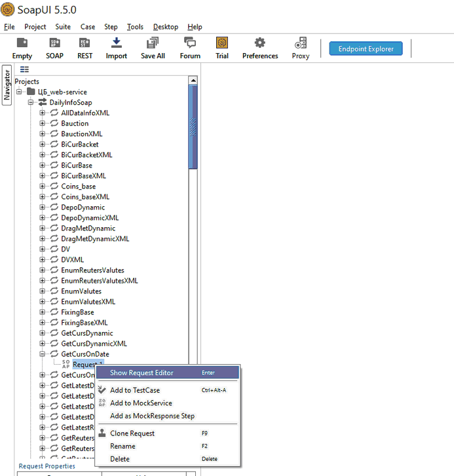This screenshot has height=476, width=454.
Task: Expand the AllDataInfoXML operation
Action: pos(42,113)
